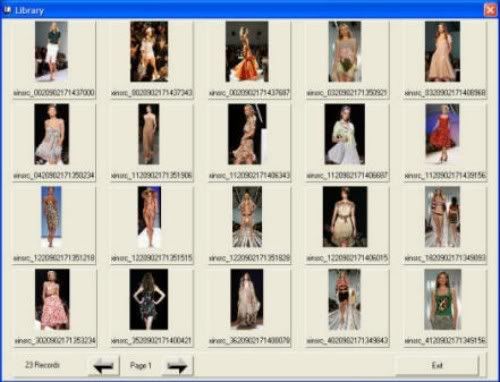Viewport: 500px width, 382px height.
Task: Select thumbnail of model in white before dark crowd
Action: click(149, 51)
